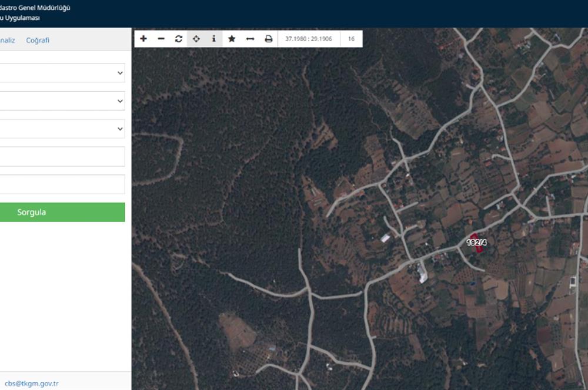
Task: Open the second dropdown list
Action: click(x=62, y=101)
